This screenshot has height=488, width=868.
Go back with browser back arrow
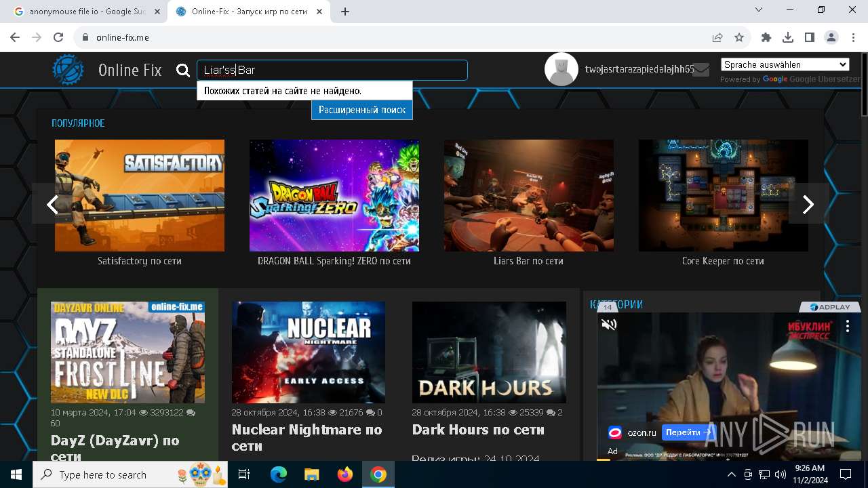[15, 38]
